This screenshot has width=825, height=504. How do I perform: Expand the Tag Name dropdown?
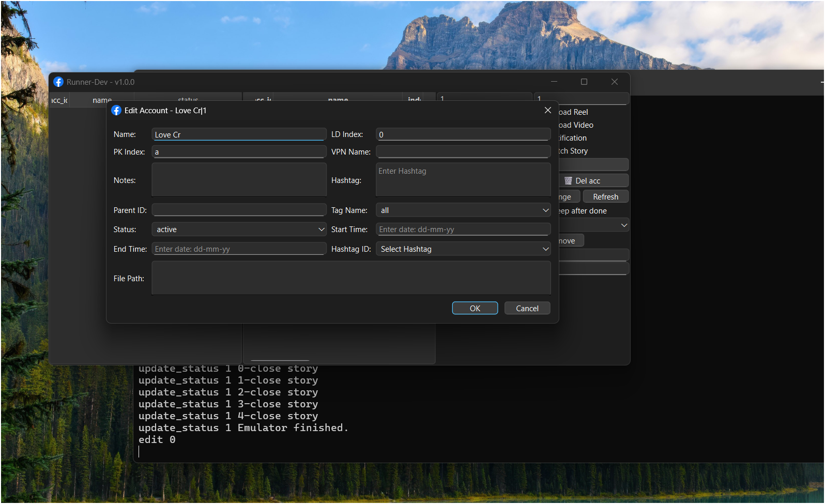click(463, 210)
